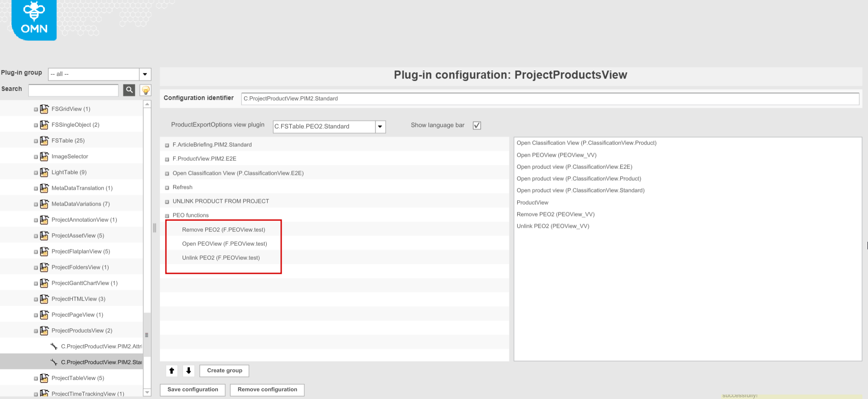Click tree scrollbar up arrow
Image resolution: width=868 pixels, height=399 pixels.
[147, 104]
